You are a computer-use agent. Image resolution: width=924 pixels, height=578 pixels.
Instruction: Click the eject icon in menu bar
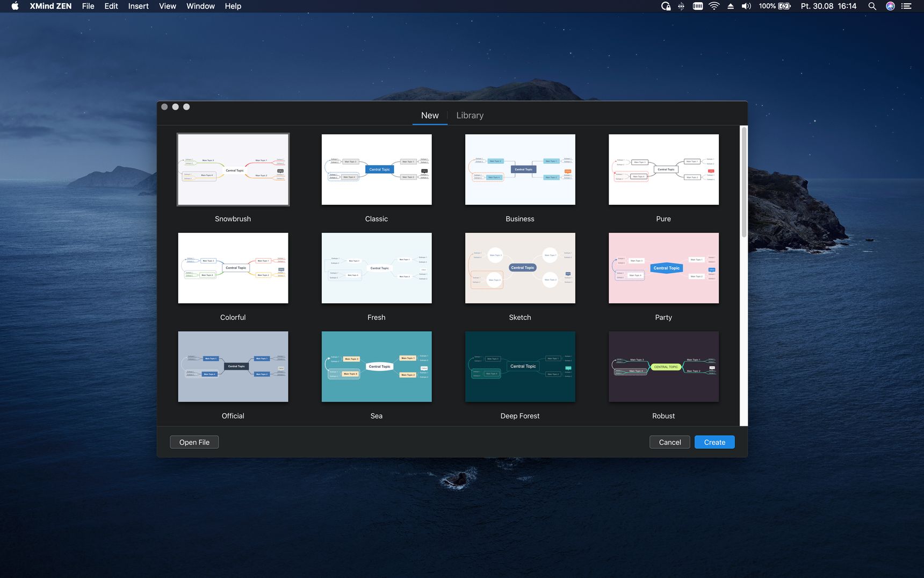[731, 6]
